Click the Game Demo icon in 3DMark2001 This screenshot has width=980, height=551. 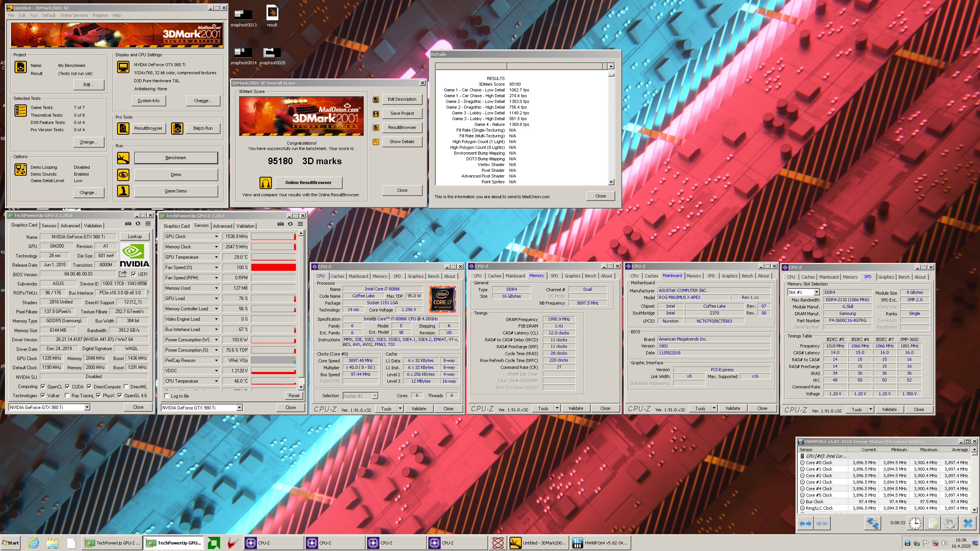(123, 191)
